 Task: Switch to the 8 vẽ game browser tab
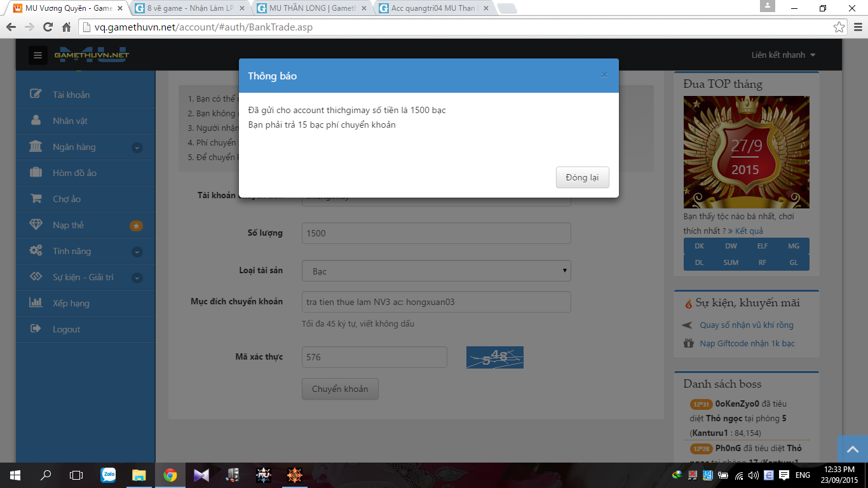(191, 8)
